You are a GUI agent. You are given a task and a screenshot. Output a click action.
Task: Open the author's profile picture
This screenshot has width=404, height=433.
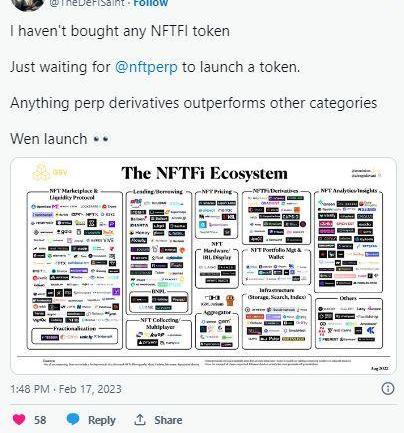(x=29, y=4)
